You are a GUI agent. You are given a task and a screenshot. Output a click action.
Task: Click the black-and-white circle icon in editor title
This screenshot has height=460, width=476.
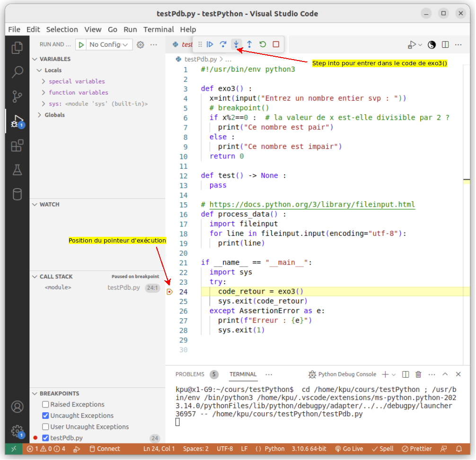coord(432,45)
